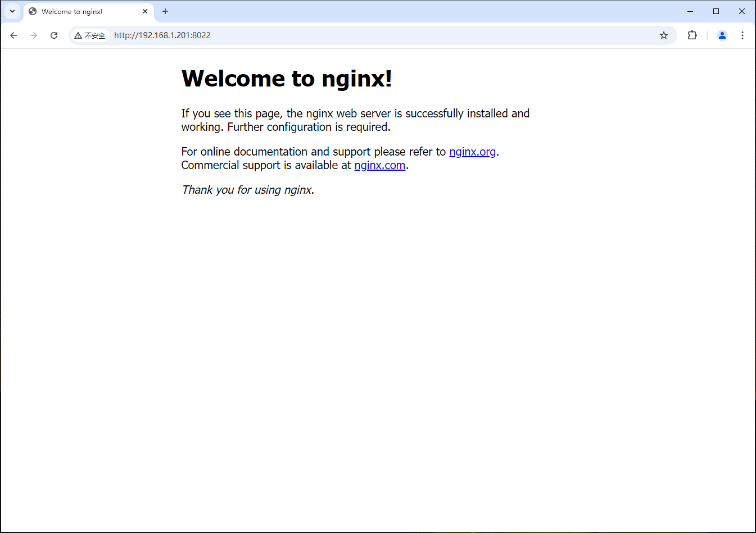756x533 pixels.
Task: Open a new tab with plus button
Action: coord(165,11)
